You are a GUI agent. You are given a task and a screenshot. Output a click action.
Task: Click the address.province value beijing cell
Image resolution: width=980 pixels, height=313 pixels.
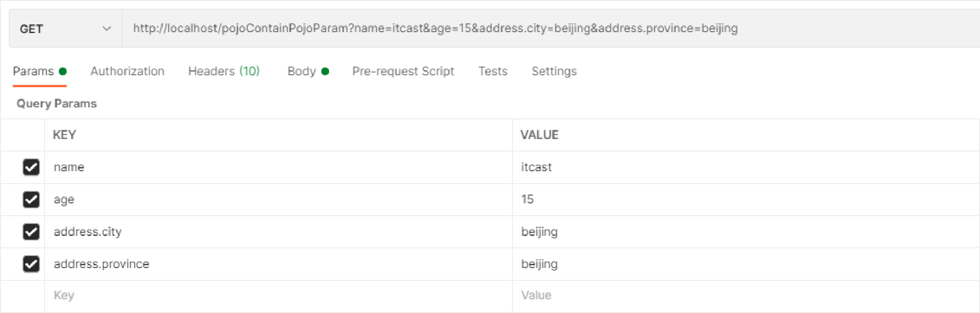746,264
